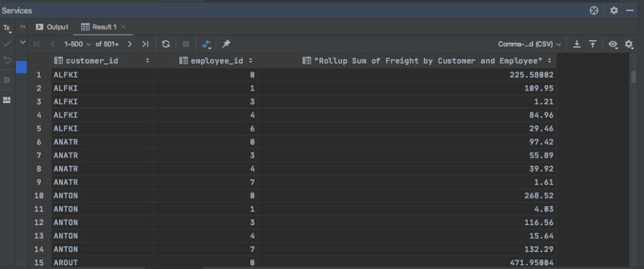Open the Services settings gear icon
This screenshot has height=269, width=644.
click(x=614, y=11)
